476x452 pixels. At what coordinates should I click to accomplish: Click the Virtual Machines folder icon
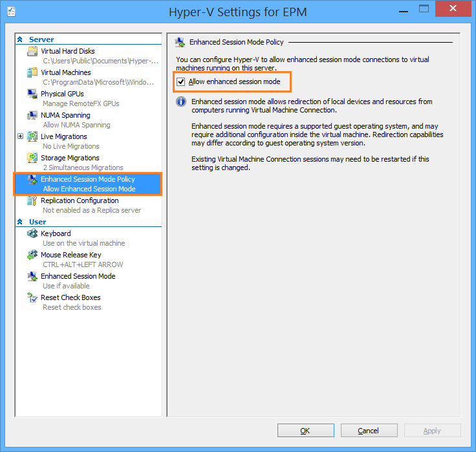click(32, 72)
